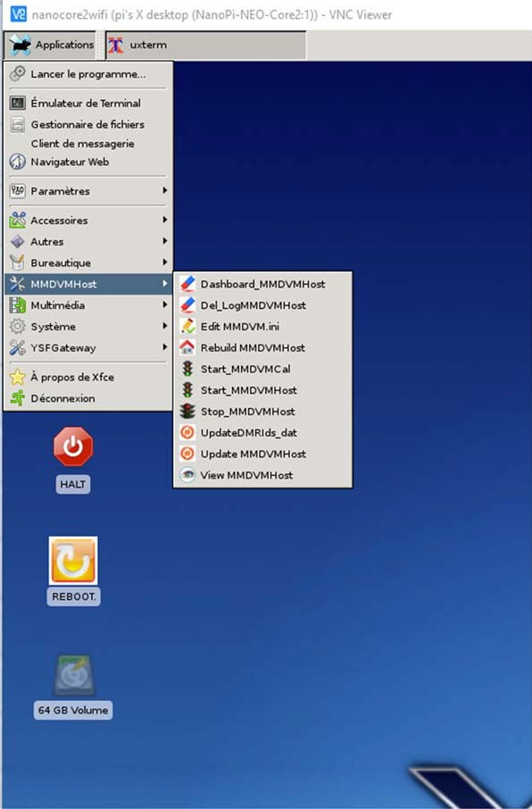Click the VNC Viewer title bar logo
Image resolution: width=532 pixels, height=809 pixels.
click(x=18, y=14)
